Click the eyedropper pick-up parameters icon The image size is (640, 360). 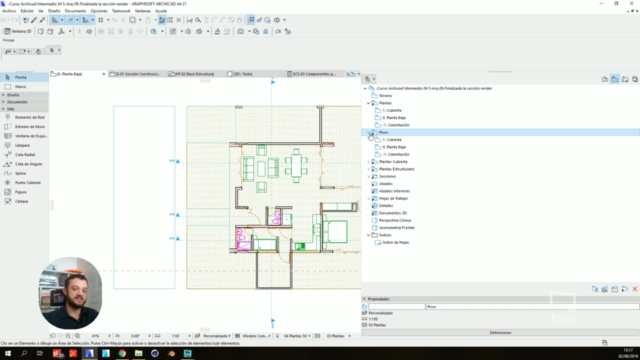[34, 20]
